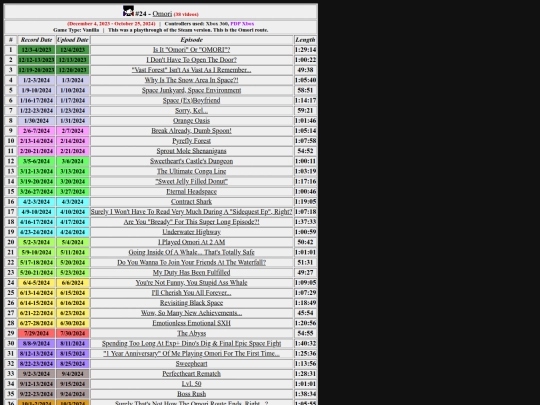Open 'Emotionless Emotional SXH' episode

[x=191, y=323]
